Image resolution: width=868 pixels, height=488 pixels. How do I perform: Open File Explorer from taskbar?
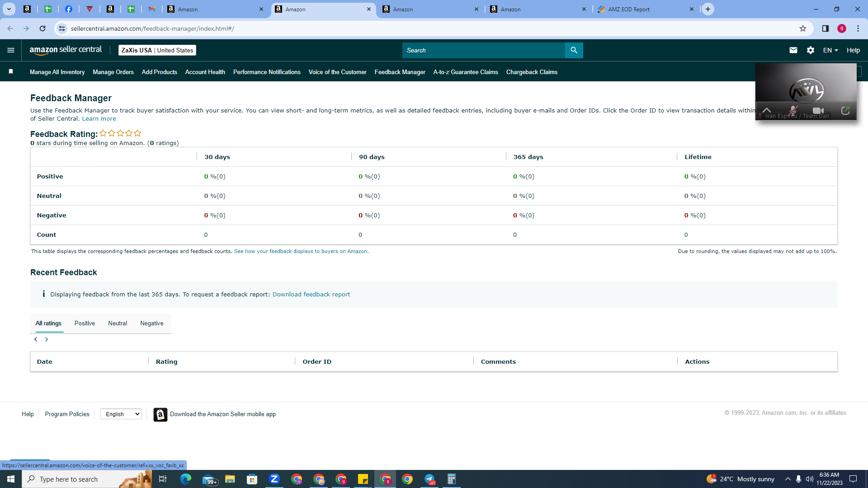click(230, 479)
